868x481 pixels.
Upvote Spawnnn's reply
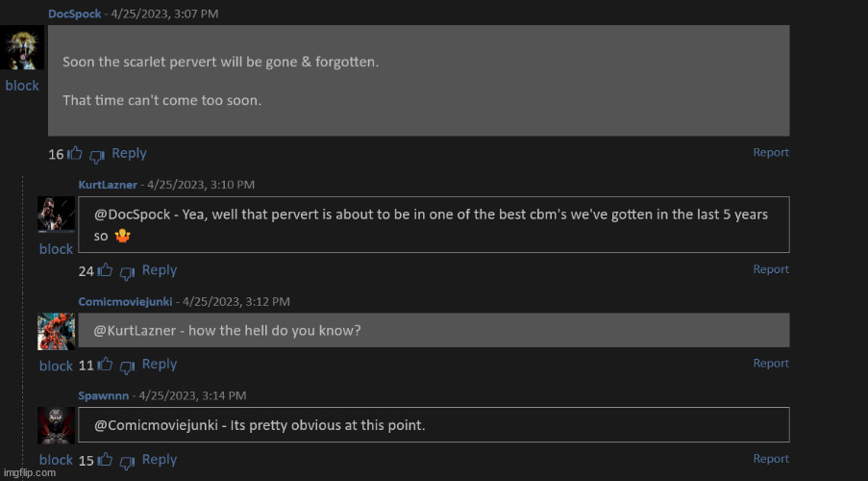pos(106,460)
